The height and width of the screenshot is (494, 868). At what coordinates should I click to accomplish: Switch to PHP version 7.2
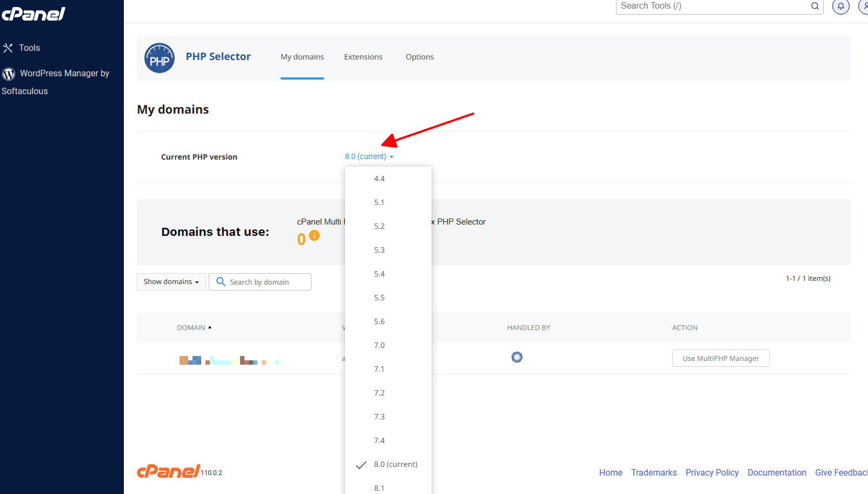(388, 393)
